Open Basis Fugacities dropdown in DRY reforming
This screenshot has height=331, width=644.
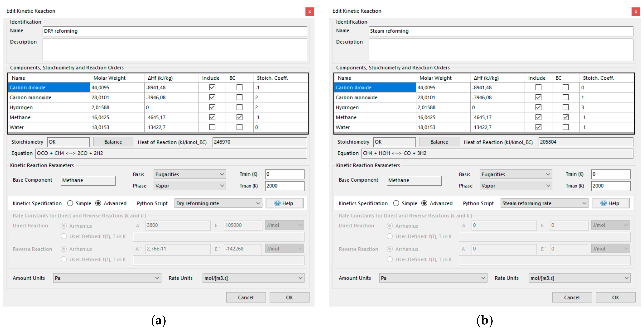189,174
